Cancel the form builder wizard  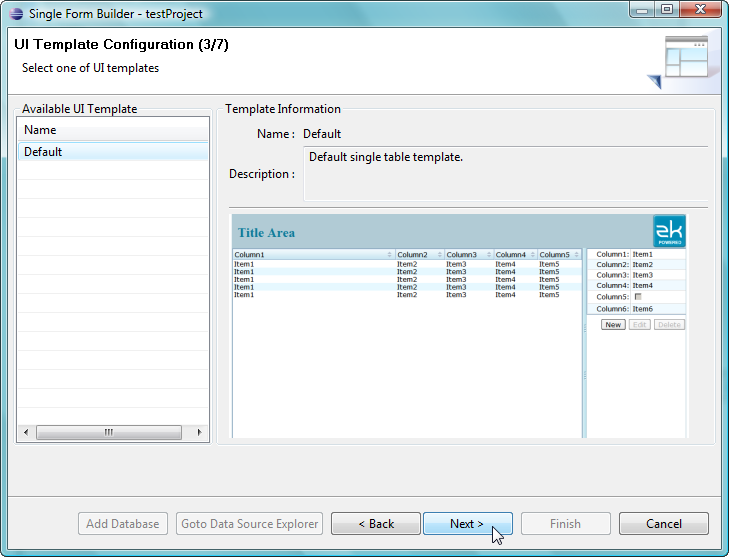pos(663,524)
